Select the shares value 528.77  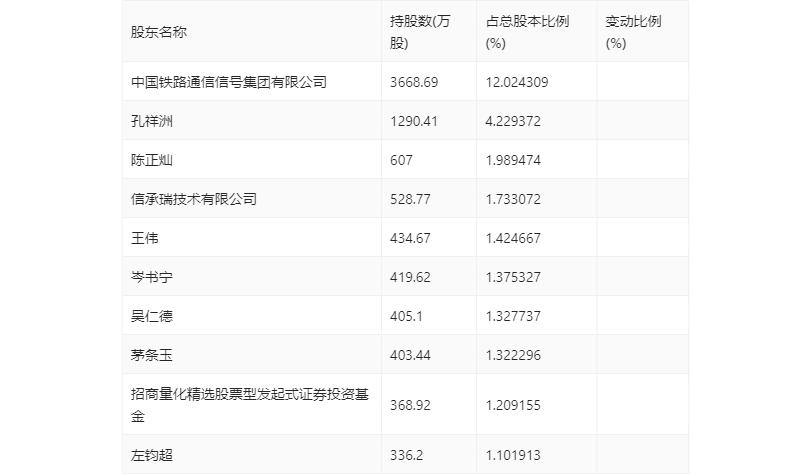(x=410, y=199)
